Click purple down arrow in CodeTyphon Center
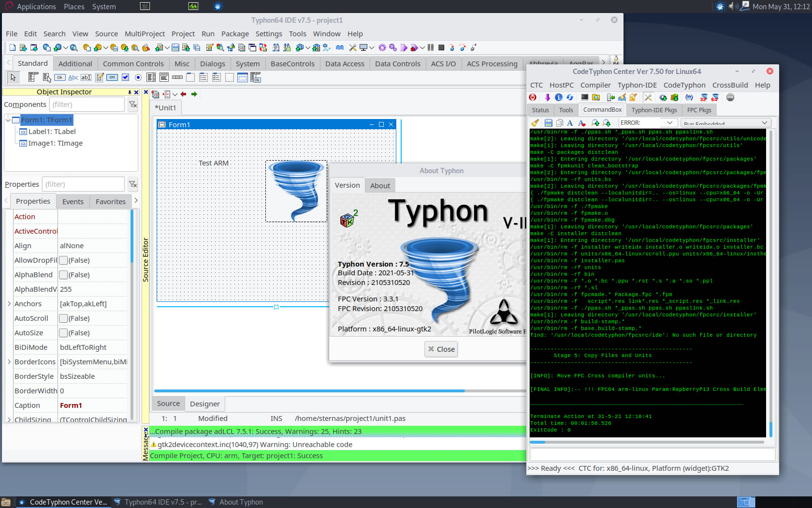This screenshot has height=508, width=812. click(x=547, y=97)
